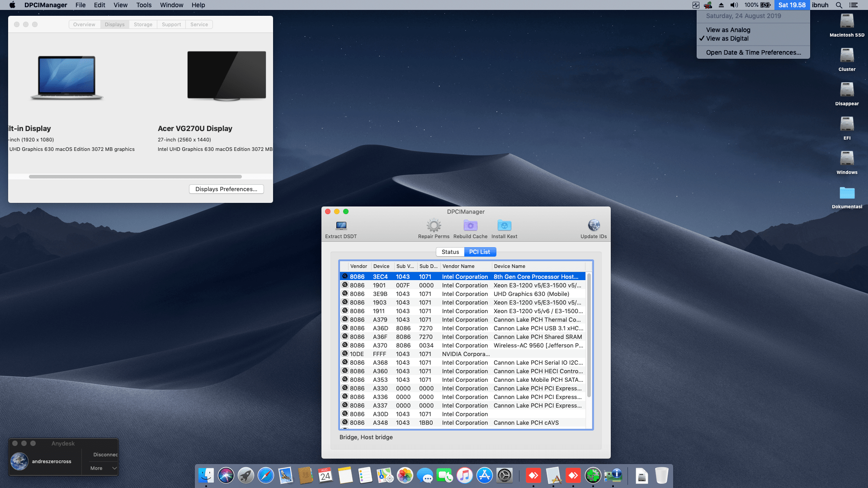Open the ibnuh user menu
868x488 pixels.
[x=820, y=5]
